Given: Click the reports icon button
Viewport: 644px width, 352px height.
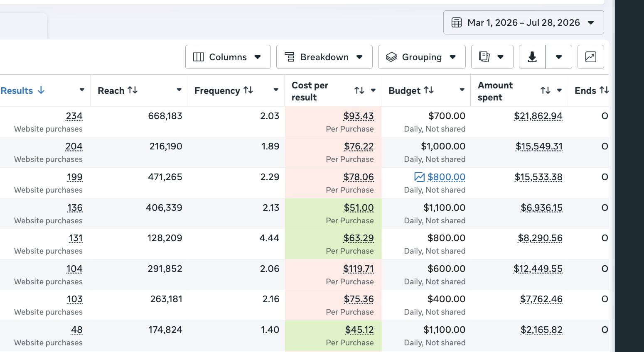Looking at the screenshot, I should click(492, 57).
